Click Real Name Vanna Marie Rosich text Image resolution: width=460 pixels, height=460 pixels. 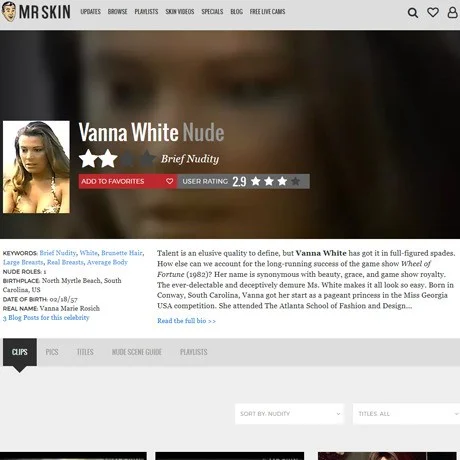[51, 308]
